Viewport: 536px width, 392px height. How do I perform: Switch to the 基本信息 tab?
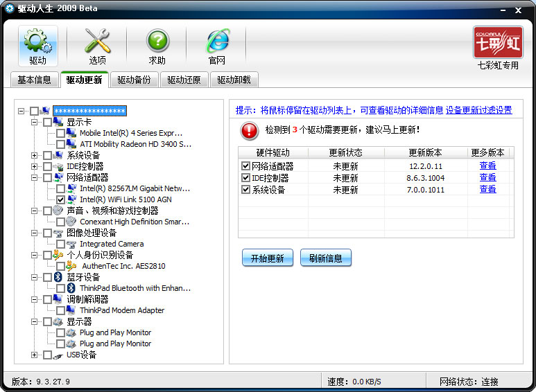[34, 80]
